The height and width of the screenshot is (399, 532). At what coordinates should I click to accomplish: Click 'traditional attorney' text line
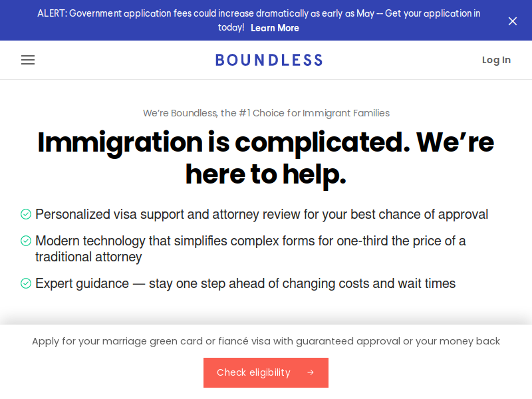pos(88,257)
